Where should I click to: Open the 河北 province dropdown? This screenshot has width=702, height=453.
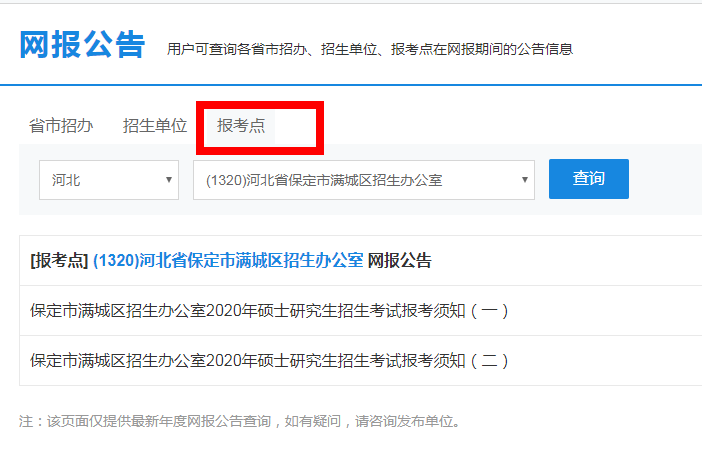(109, 180)
